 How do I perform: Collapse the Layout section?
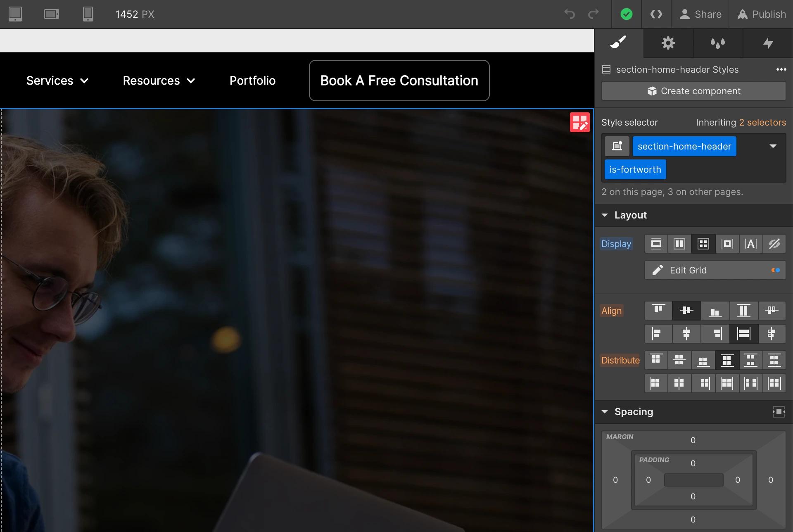pos(605,215)
